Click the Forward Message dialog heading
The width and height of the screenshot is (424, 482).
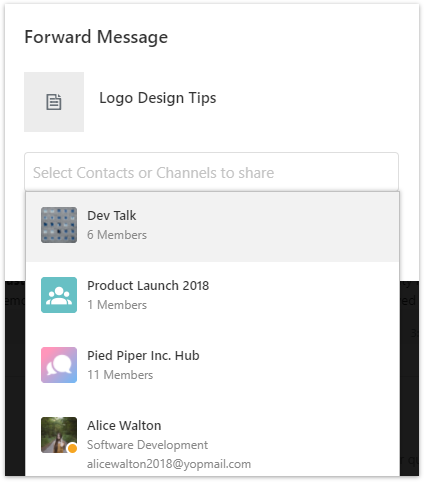(x=96, y=37)
